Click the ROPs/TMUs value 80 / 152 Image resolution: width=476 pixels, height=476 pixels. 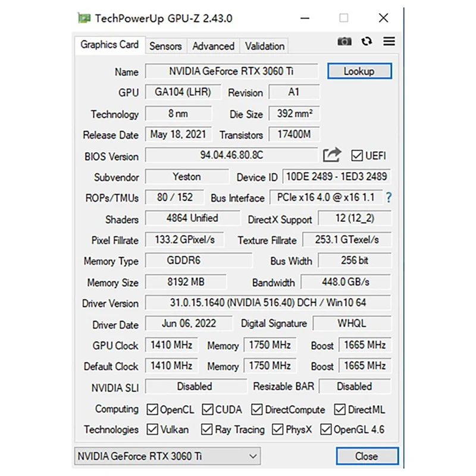tap(174, 198)
